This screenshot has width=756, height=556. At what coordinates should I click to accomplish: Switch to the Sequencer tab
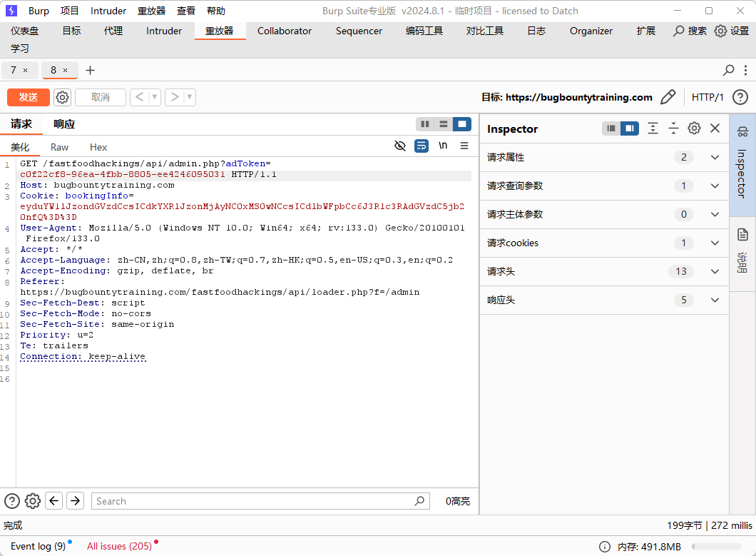pos(359,31)
